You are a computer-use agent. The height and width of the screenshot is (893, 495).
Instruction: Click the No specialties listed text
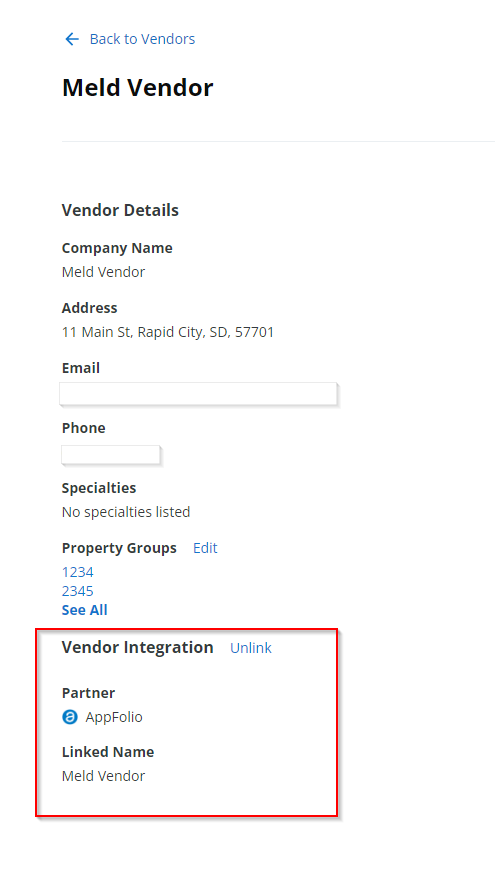coord(126,512)
